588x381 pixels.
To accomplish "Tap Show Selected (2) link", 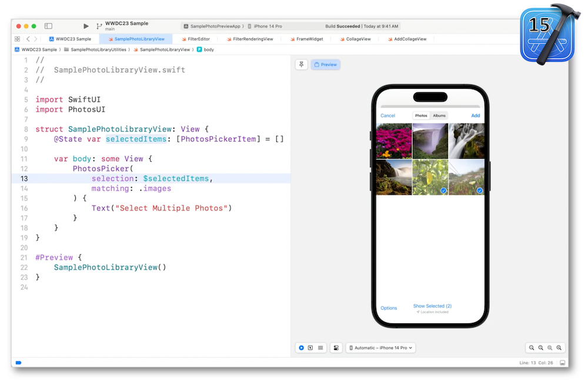I will pos(432,306).
